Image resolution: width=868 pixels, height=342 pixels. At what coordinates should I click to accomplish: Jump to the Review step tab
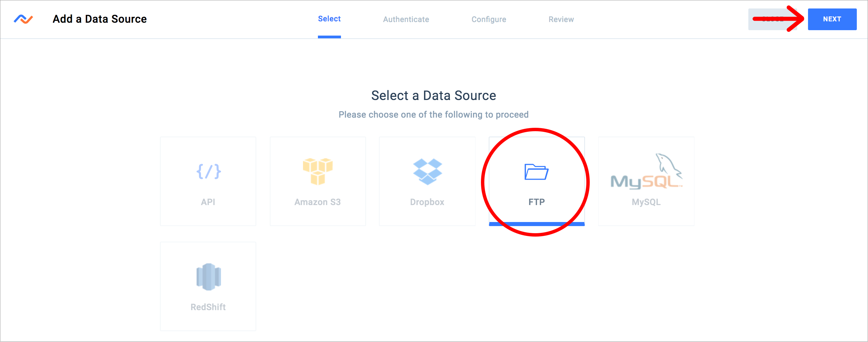561,19
